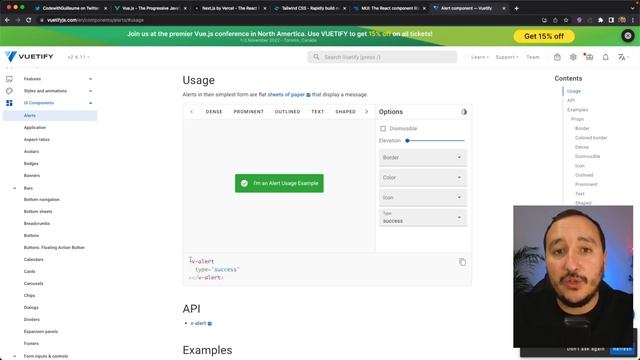The width and height of the screenshot is (640, 360).
Task: Click the browser forward arrow
Action: [x=18, y=20]
